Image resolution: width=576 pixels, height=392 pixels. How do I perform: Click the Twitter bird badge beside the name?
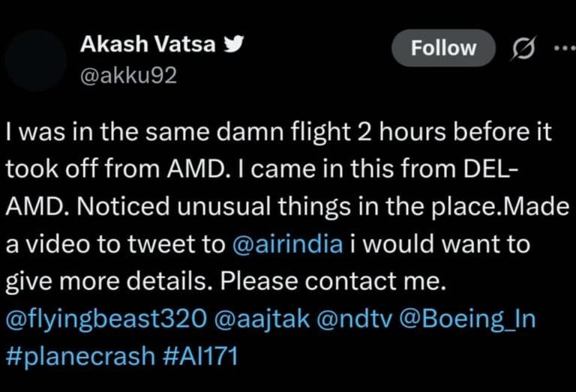234,46
